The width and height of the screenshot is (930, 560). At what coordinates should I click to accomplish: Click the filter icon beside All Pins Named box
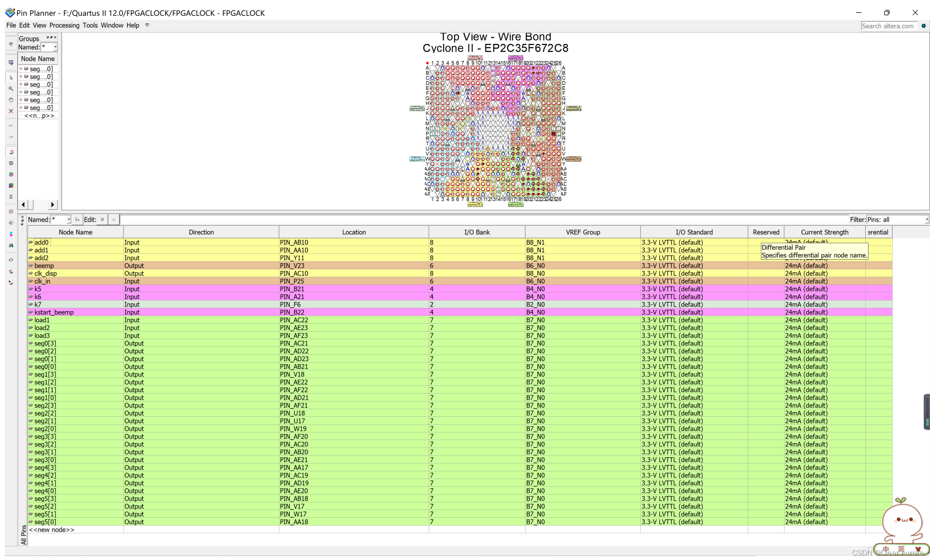[x=77, y=220]
